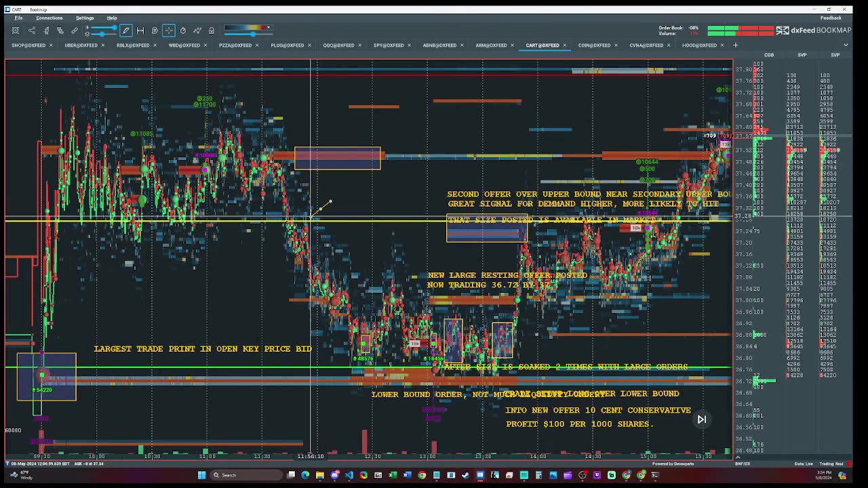868x488 pixels.
Task: Click the Powered by Devexperts label
Action: coord(673,464)
